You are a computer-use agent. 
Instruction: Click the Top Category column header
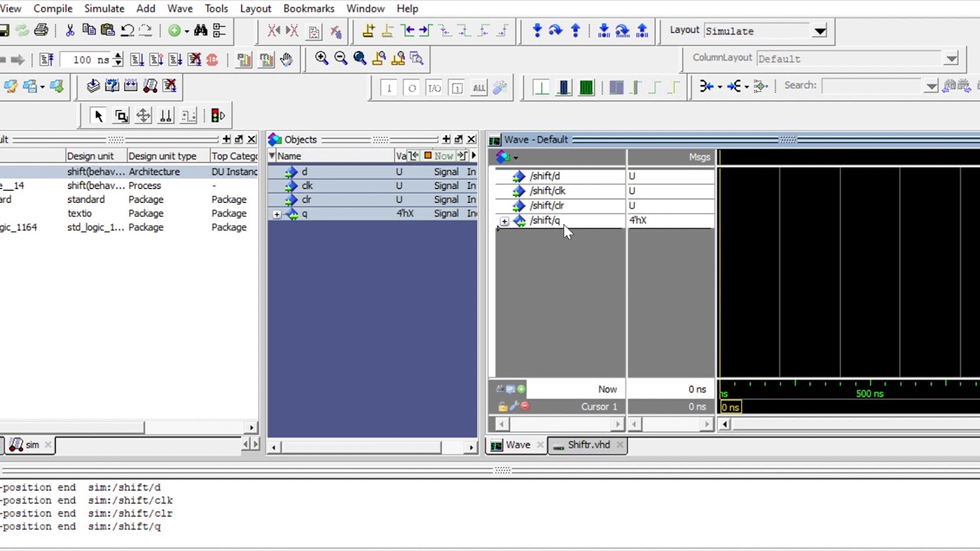click(x=234, y=156)
